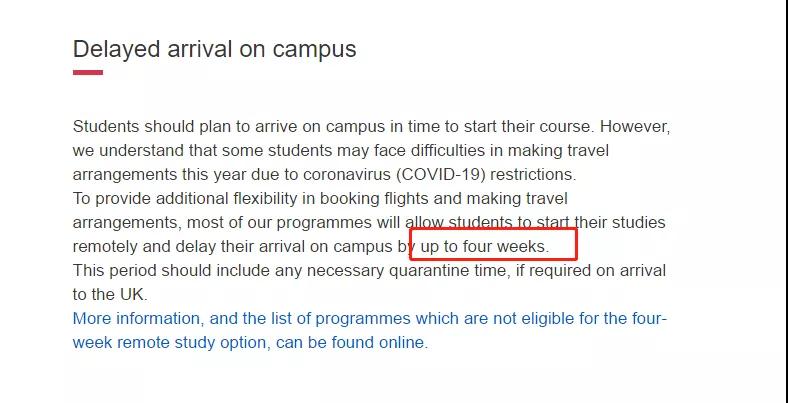Click the 'Delayed arrival on campus' heading
The width and height of the screenshot is (788, 403).
(x=214, y=48)
